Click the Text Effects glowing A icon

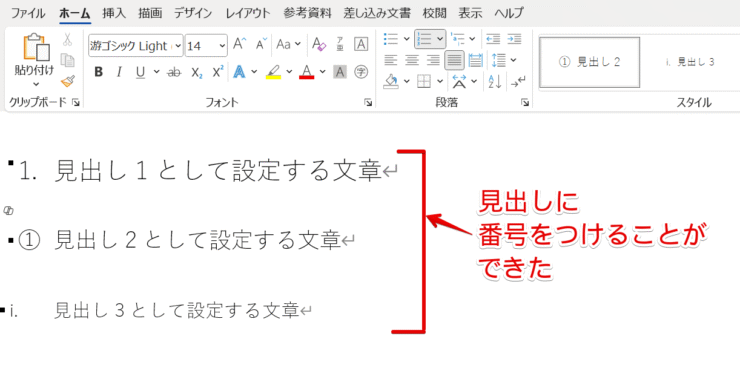click(x=240, y=72)
